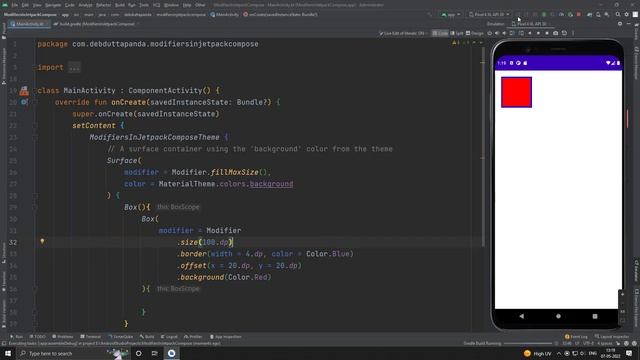640x360 pixels.
Task: Open the File menu
Action: 15,5
